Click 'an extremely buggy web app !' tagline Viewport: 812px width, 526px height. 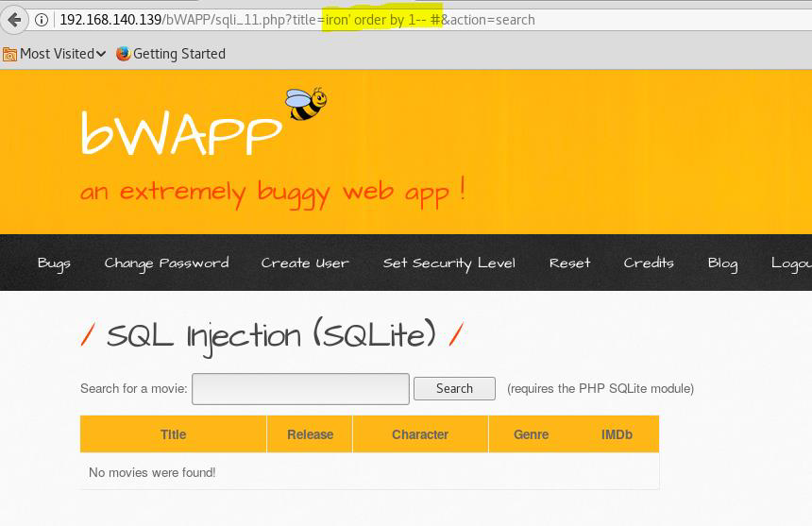click(x=273, y=192)
